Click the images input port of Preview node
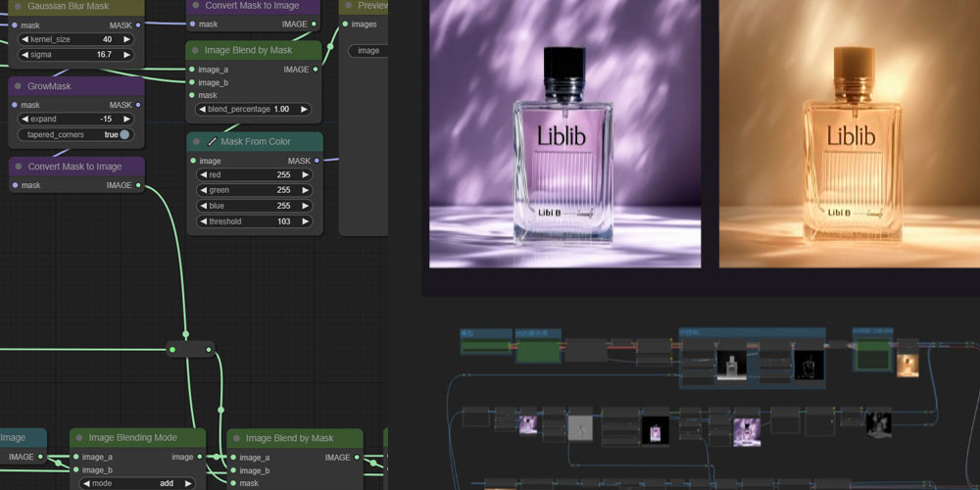Screen dimensions: 980x490 click(345, 24)
